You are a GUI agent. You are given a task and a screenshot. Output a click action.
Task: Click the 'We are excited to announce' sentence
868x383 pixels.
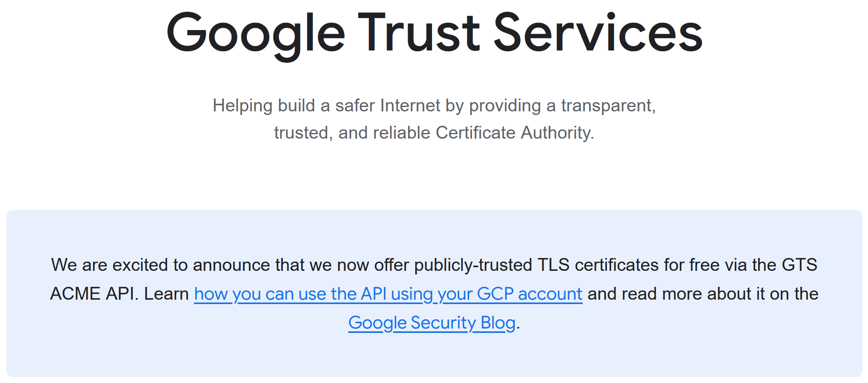[x=434, y=265]
